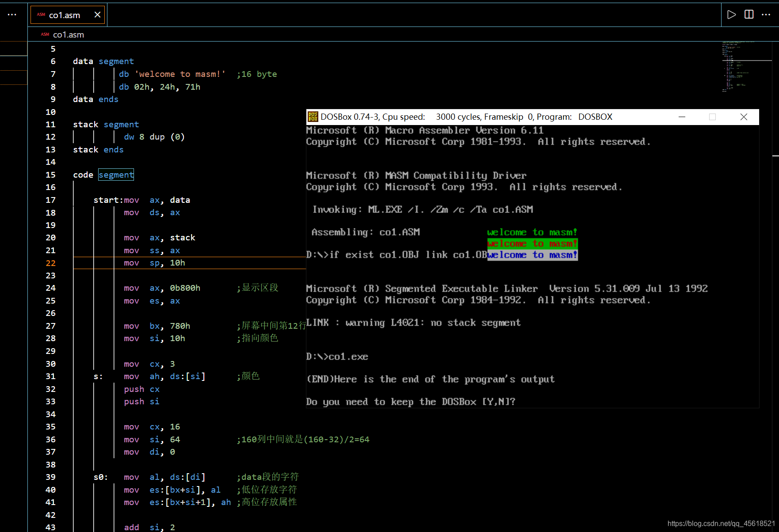Screen dimensions: 779x532
Task: Click 'mov di, 0' on line 37
Action: click(149, 452)
